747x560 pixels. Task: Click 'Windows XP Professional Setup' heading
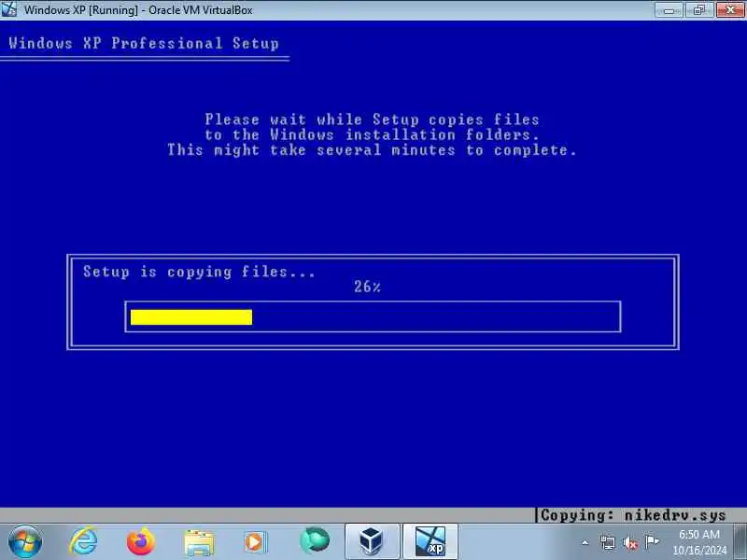pyautogui.click(x=144, y=43)
